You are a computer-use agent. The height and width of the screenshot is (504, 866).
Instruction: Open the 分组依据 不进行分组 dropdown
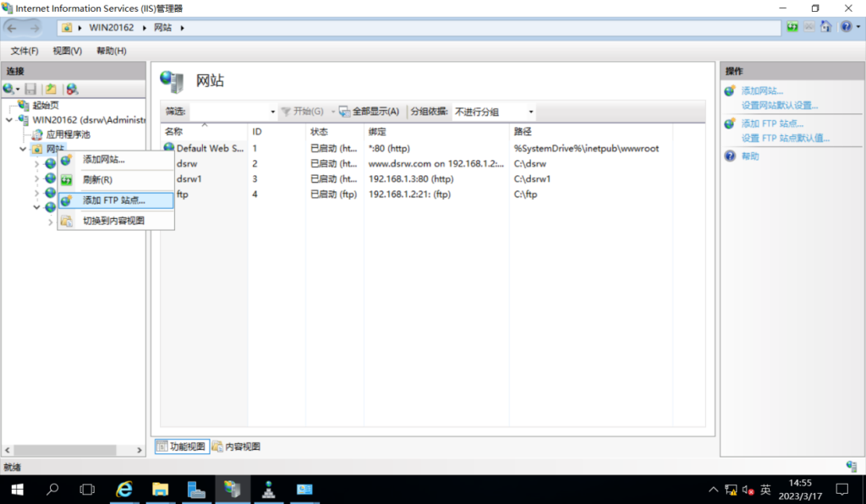click(x=494, y=112)
